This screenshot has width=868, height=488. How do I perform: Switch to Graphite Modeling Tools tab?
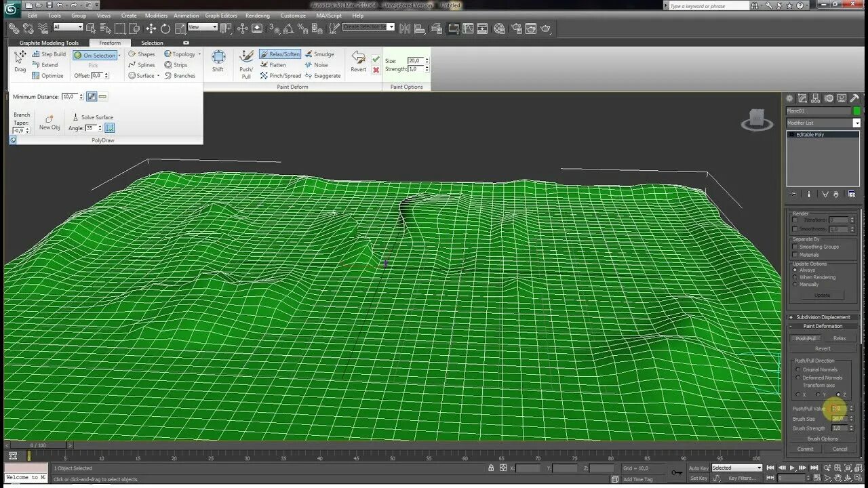[49, 43]
